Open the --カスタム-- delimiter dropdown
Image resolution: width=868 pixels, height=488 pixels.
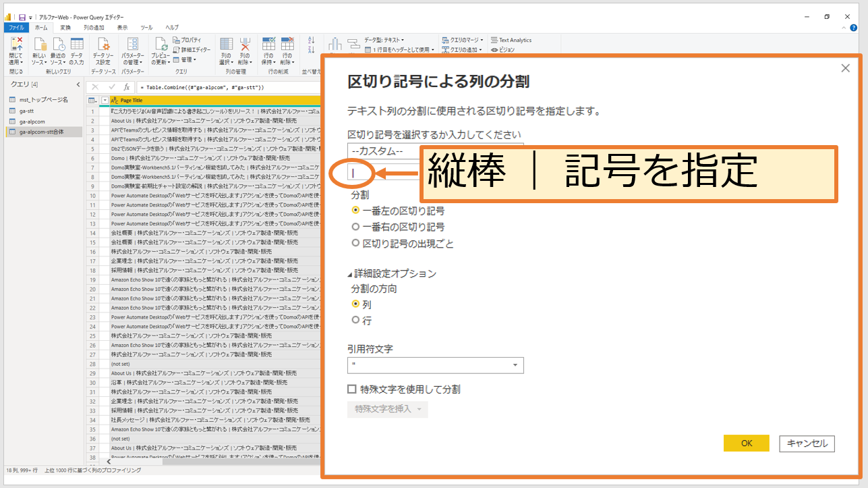coord(435,151)
